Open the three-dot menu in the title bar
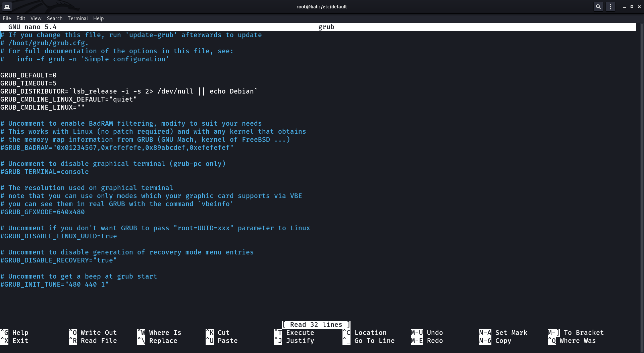 coord(610,6)
